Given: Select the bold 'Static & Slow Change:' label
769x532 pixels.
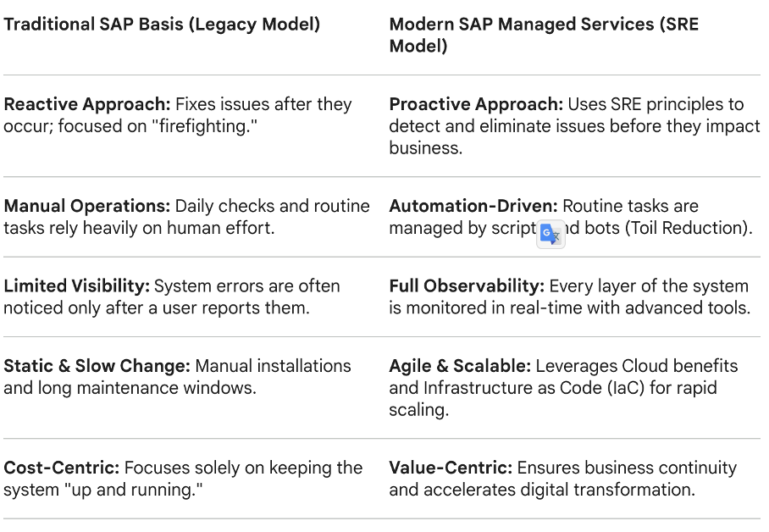Looking at the screenshot, I should [x=97, y=366].
